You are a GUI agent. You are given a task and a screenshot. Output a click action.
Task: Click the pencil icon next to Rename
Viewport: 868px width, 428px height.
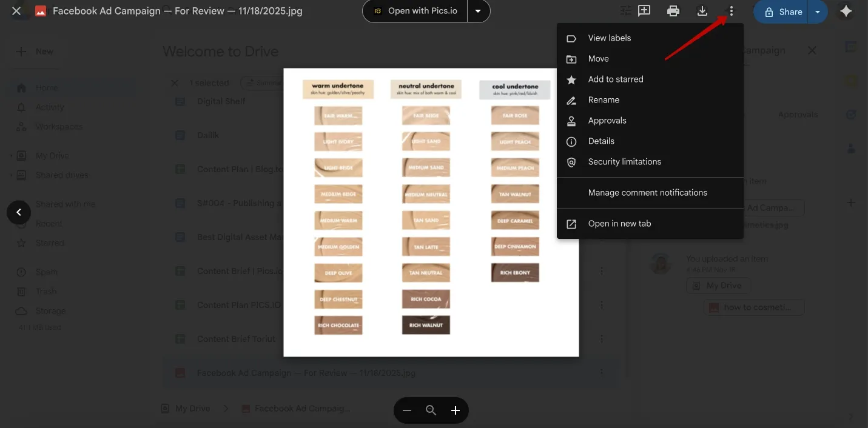click(x=571, y=100)
